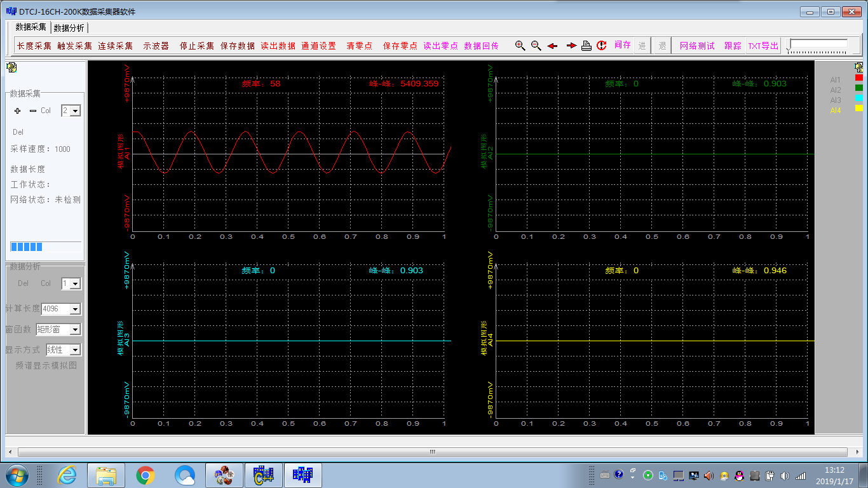This screenshot has height=488, width=868.
Task: Click the printer icon in toolbar
Action: click(587, 46)
